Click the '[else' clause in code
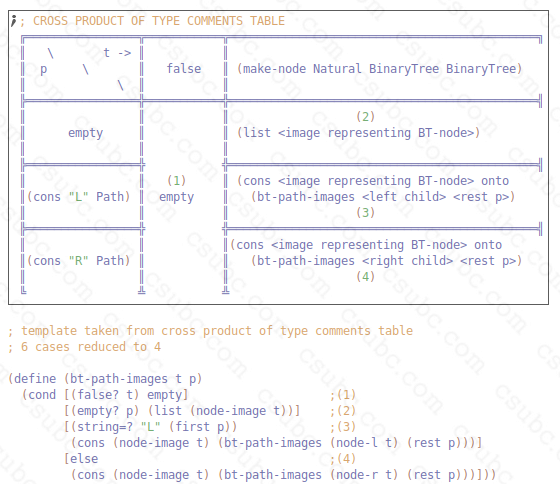 click(81, 459)
